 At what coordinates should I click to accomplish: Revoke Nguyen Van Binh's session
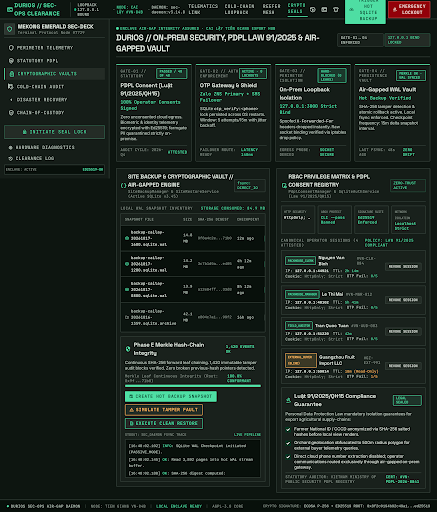point(403,267)
